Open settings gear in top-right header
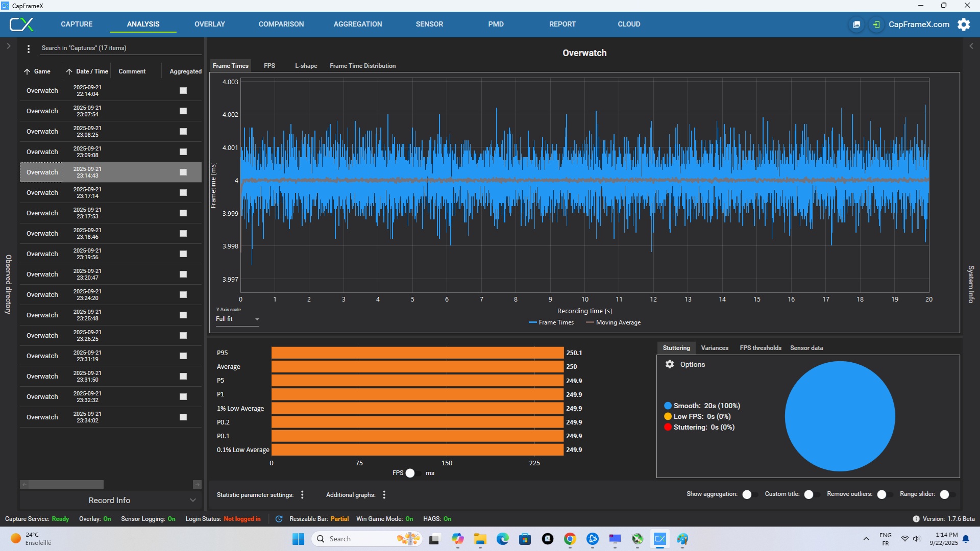The image size is (980, 551). 964,24
